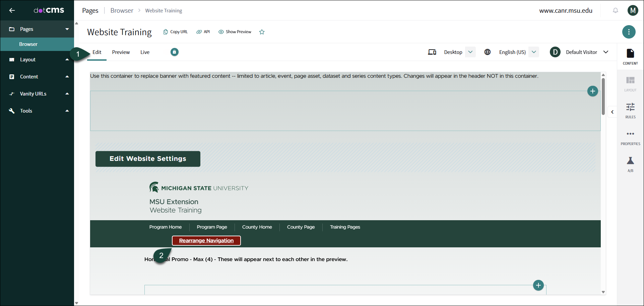This screenshot has height=306, width=644.
Task: Click the back arrow beside dotCMS logo
Action: point(12,10)
